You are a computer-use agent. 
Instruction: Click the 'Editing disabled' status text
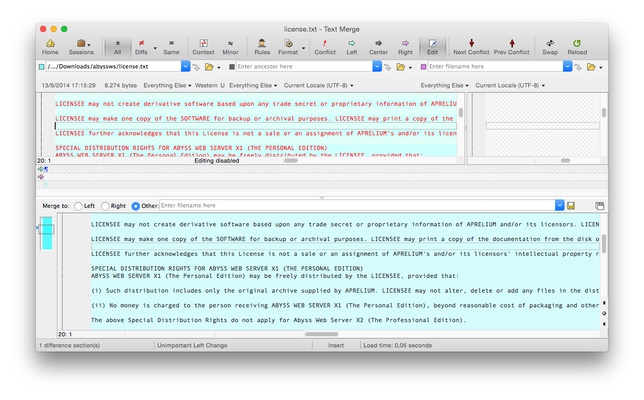tap(216, 161)
